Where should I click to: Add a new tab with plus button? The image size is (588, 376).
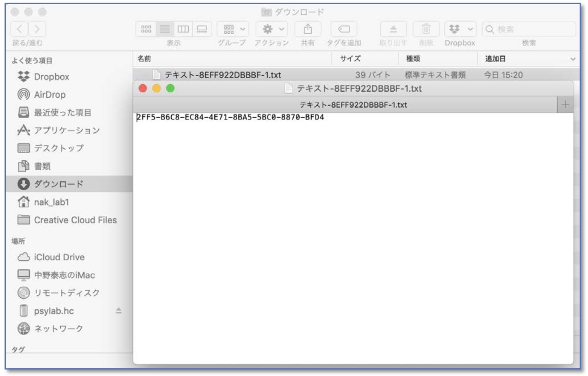click(565, 105)
